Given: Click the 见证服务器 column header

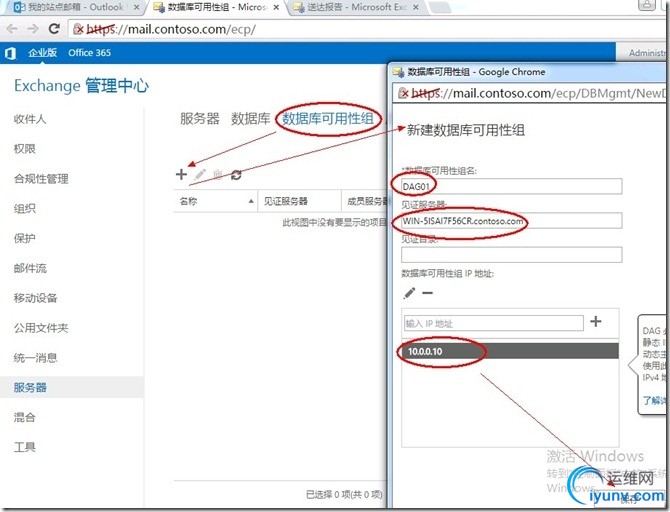Looking at the screenshot, I should [x=299, y=201].
